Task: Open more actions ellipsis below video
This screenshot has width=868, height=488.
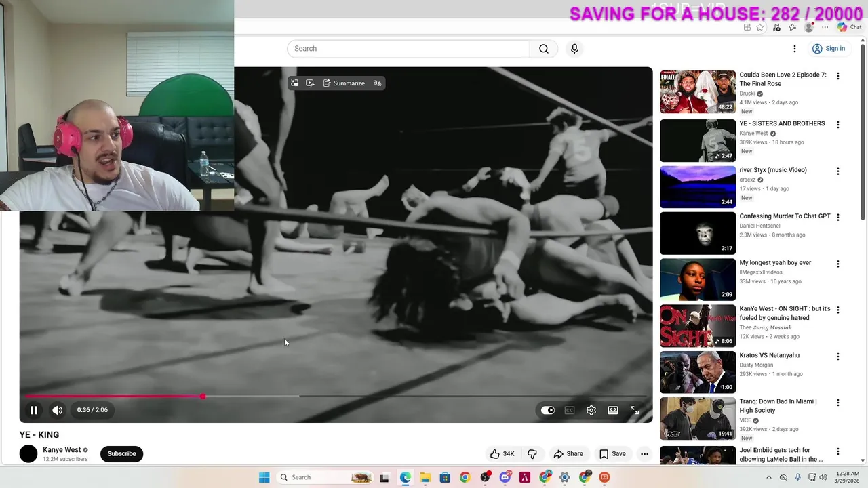Action: coord(645,453)
